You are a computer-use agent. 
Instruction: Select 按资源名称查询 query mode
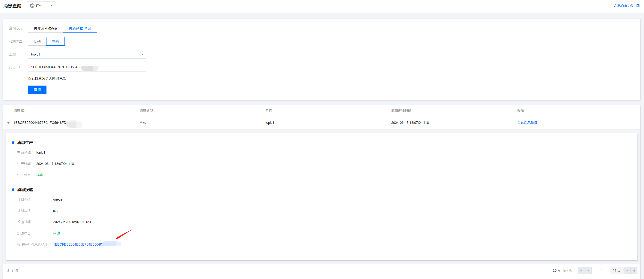(x=46, y=28)
